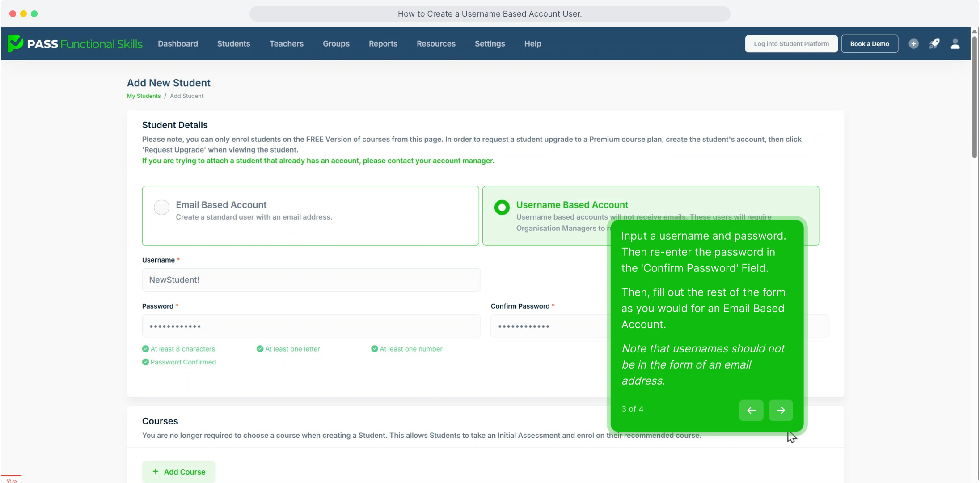This screenshot has height=483, width=980.
Task: Click the Add Course button
Action: (179, 471)
